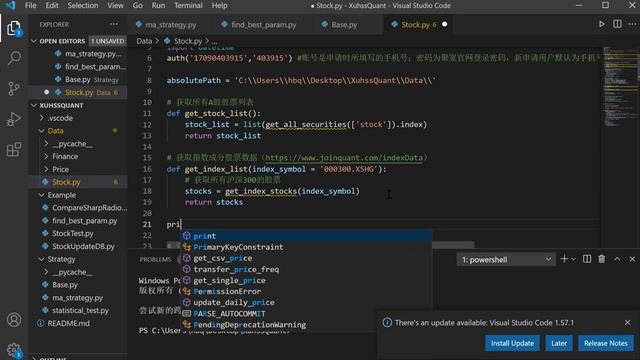Open the Problems panel tab
This screenshot has width=640, height=360.
click(155, 259)
